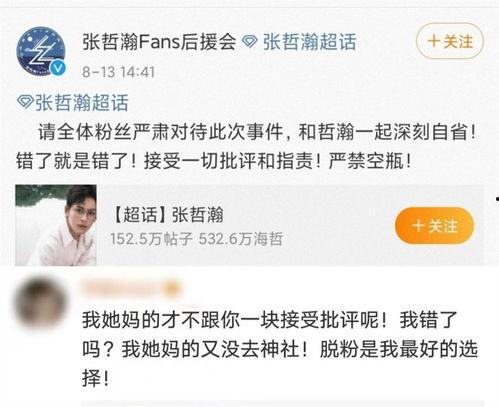
Task: Click the diamond super-topic icon above post text
Action: tap(25, 102)
